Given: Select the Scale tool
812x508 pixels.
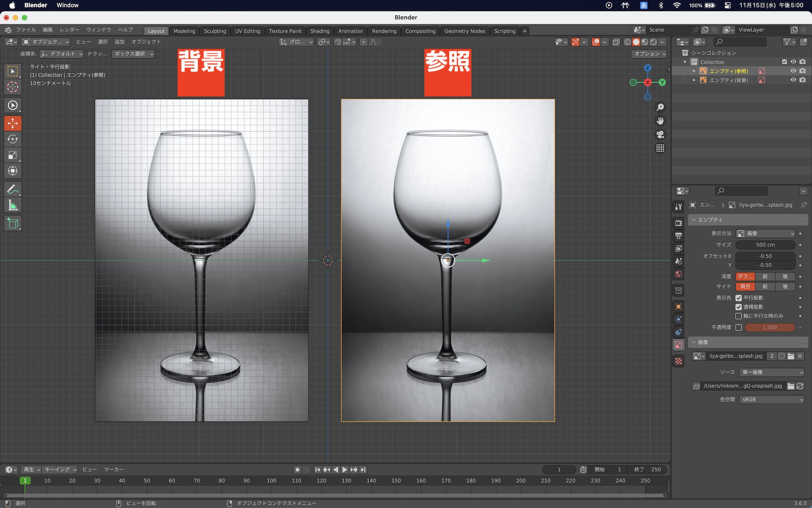Looking at the screenshot, I should click(x=13, y=155).
